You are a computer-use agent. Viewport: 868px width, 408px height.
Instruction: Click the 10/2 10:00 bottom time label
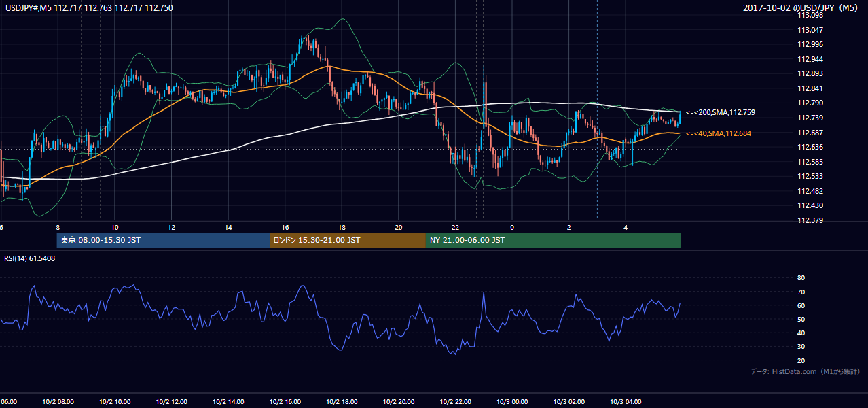click(115, 402)
